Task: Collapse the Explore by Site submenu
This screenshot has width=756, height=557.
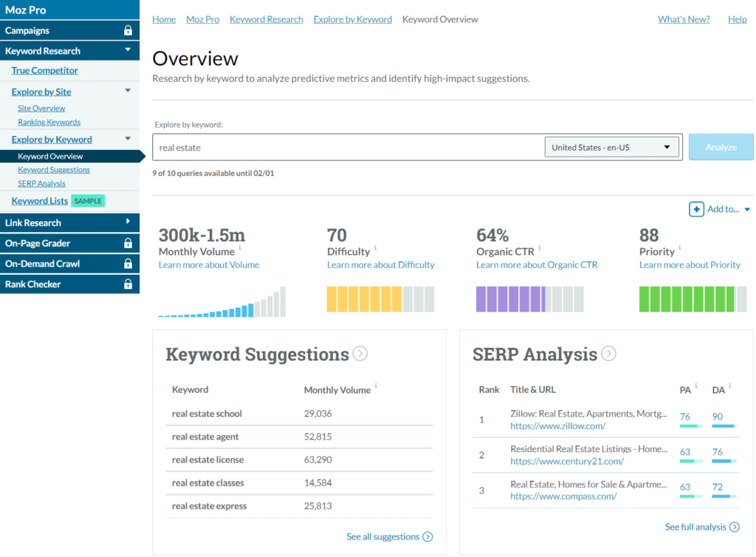Action: tap(128, 91)
